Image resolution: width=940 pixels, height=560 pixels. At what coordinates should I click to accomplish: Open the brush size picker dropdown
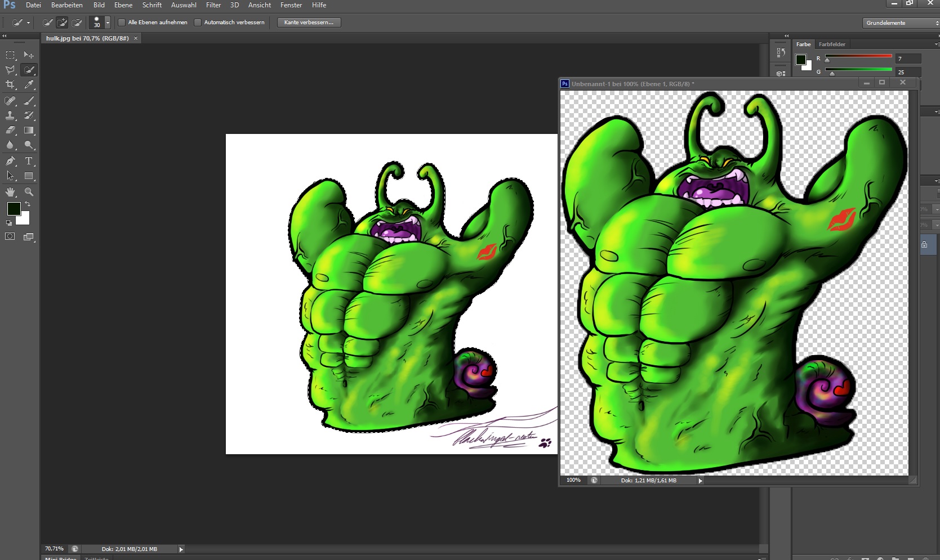coord(108,23)
